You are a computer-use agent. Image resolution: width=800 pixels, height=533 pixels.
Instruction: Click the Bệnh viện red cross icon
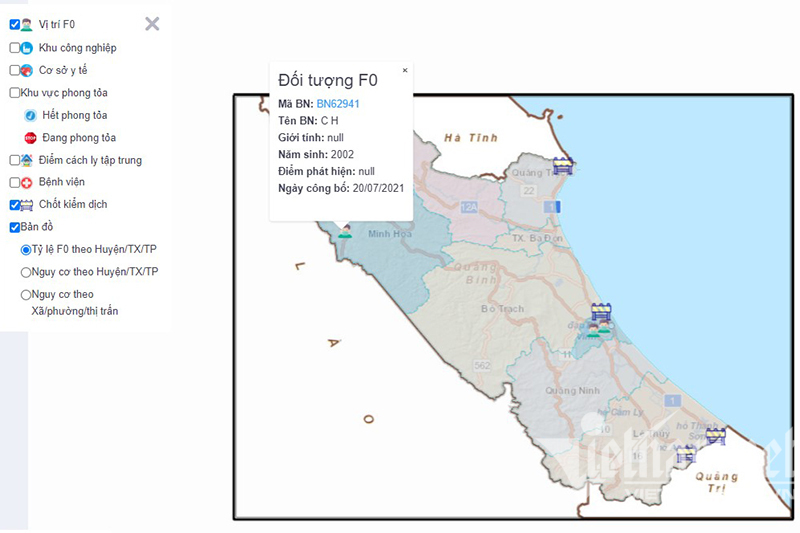pos(27,183)
